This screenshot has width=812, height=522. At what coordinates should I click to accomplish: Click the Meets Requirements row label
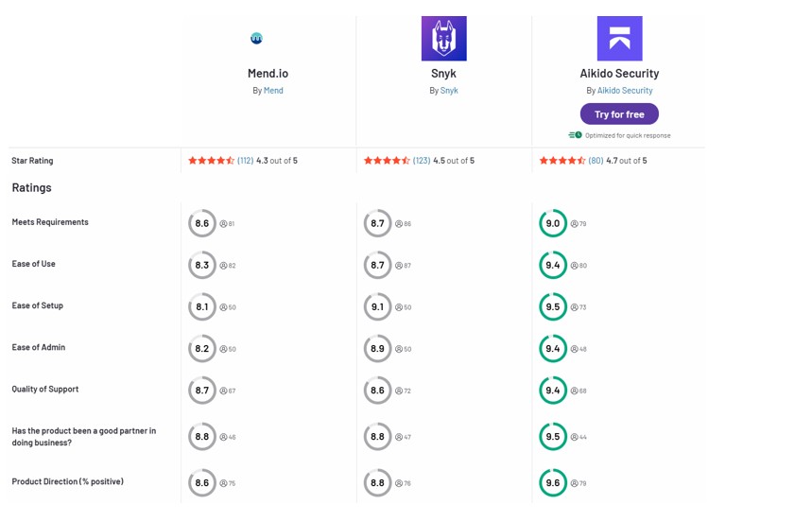[50, 221]
